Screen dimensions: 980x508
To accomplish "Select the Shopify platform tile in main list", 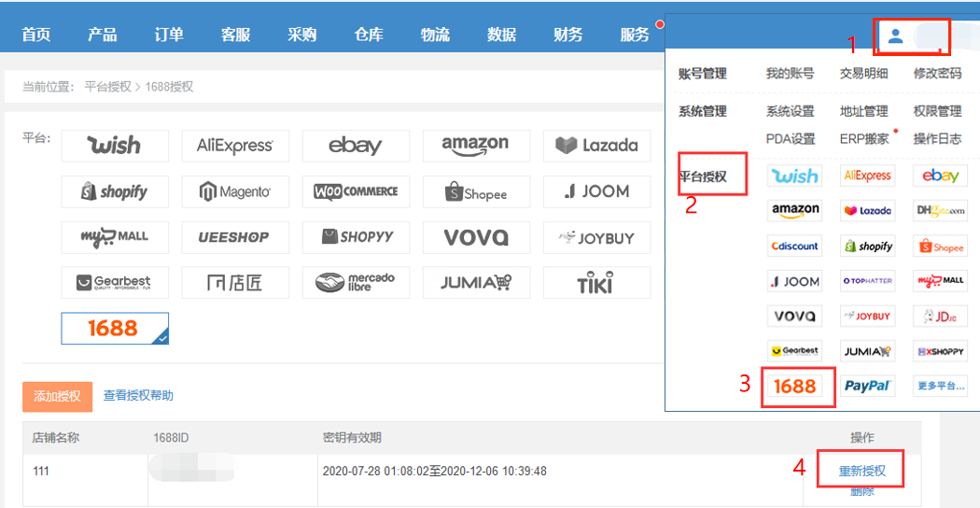I will (115, 191).
